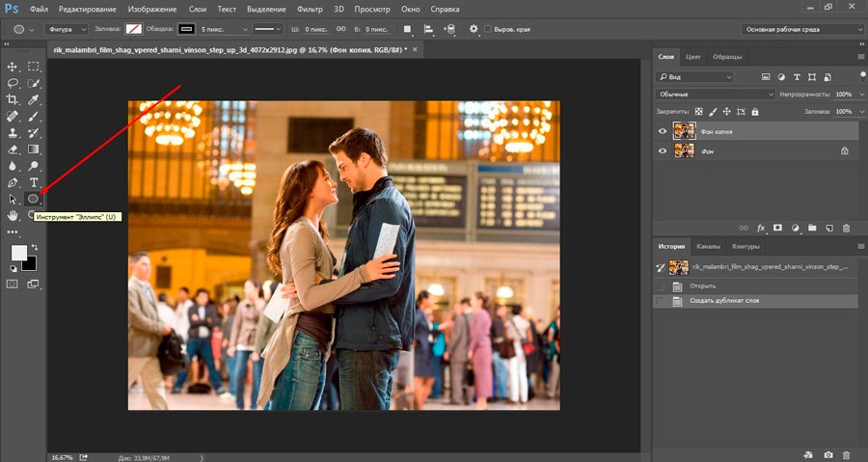Open the Файл menu
The height and width of the screenshot is (462, 868).
coord(39,10)
